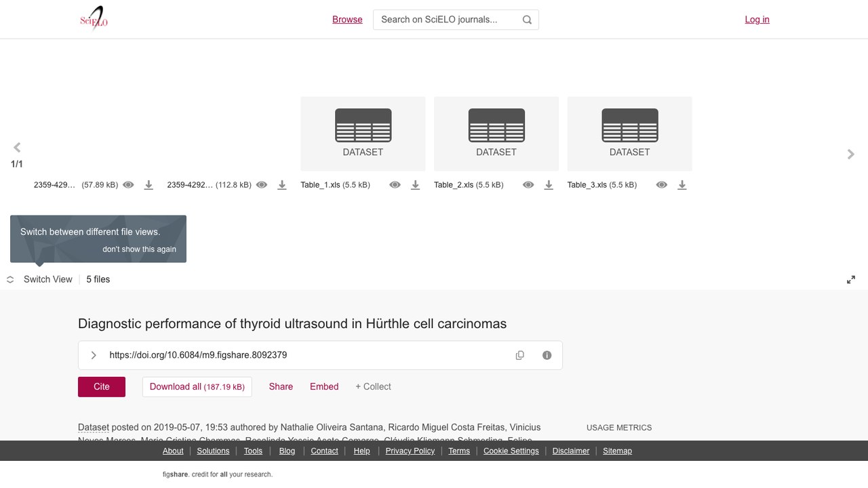868x488 pixels.
Task: Show DOI info icon details
Action: click(x=547, y=355)
